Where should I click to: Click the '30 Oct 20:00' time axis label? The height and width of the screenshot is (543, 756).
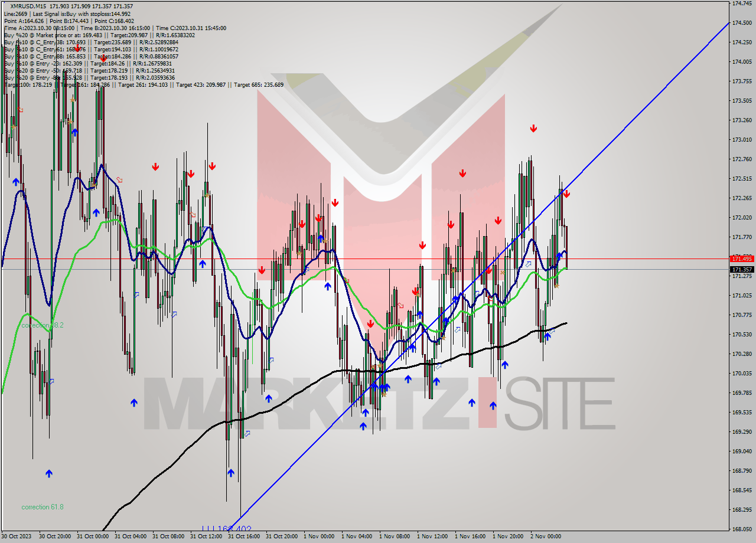point(55,537)
